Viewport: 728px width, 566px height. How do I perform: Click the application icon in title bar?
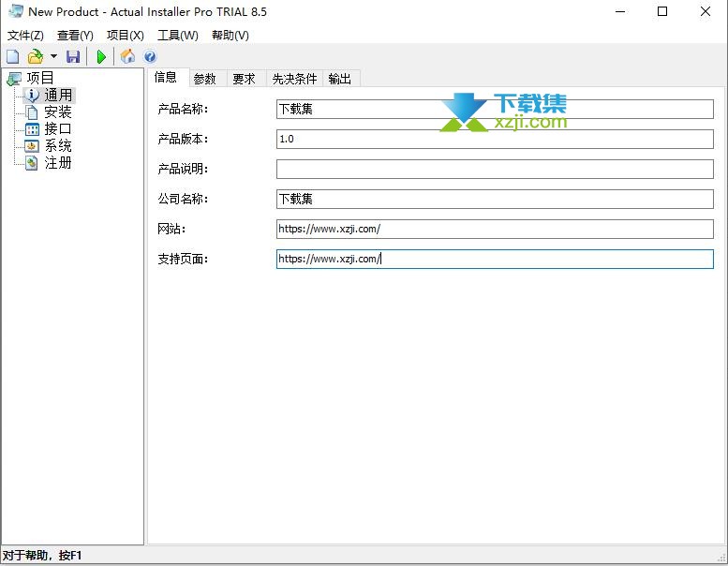click(16, 11)
